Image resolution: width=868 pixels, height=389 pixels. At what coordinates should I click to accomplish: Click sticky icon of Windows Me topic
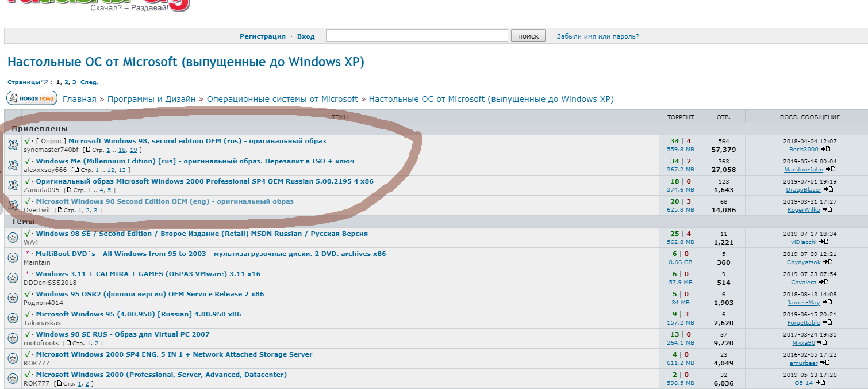13,165
